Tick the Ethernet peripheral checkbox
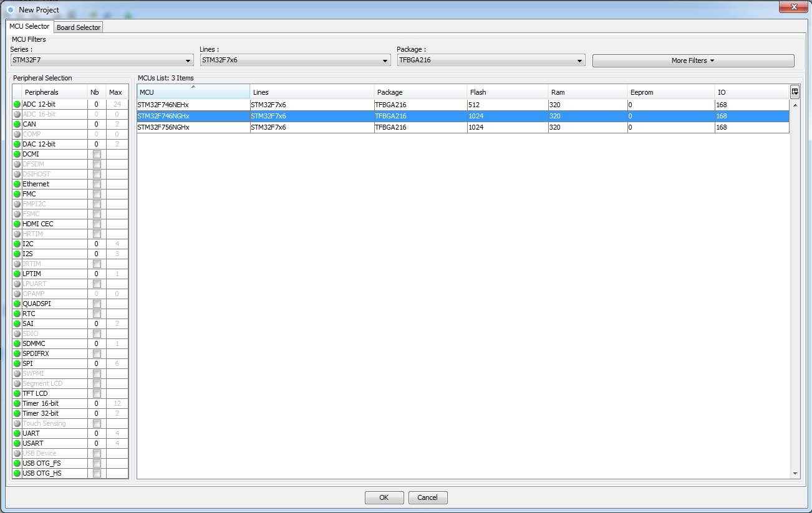The height and width of the screenshot is (513, 812). [97, 184]
